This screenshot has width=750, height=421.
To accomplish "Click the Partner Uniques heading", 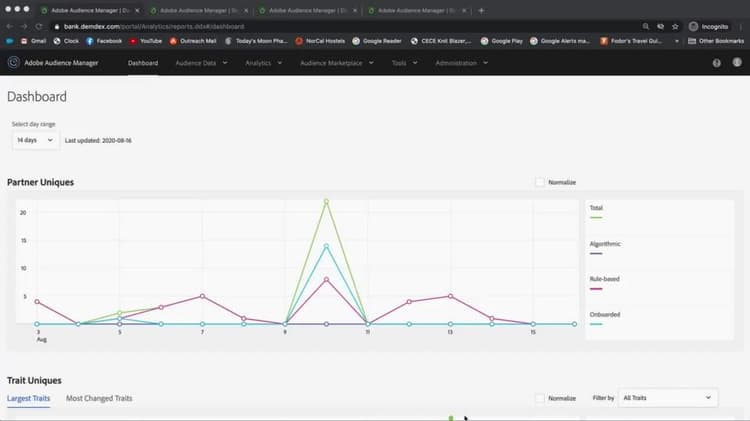I will (40, 182).
